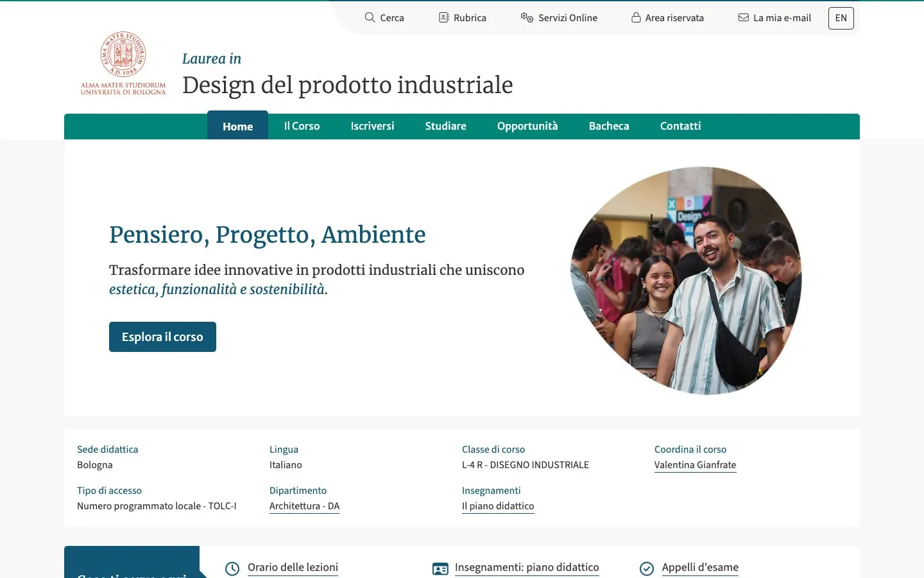Click the Area riservata padlock icon
This screenshot has width=924, height=578.
(636, 17)
